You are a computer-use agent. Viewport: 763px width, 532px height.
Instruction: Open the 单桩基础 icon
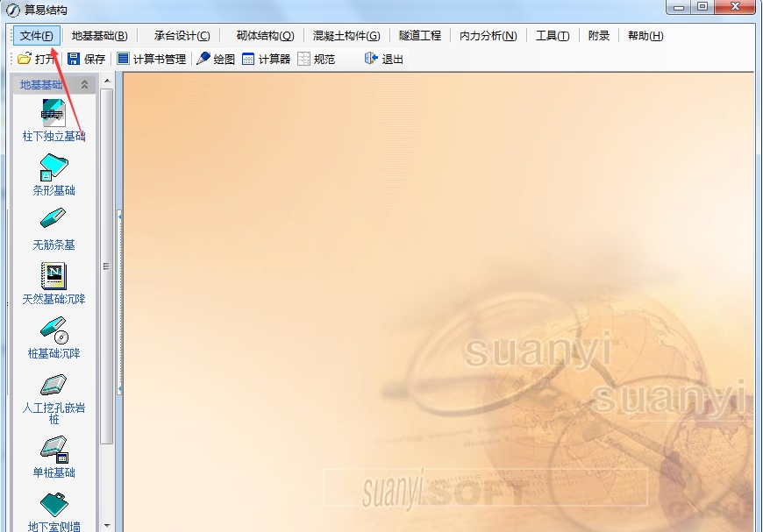54,450
